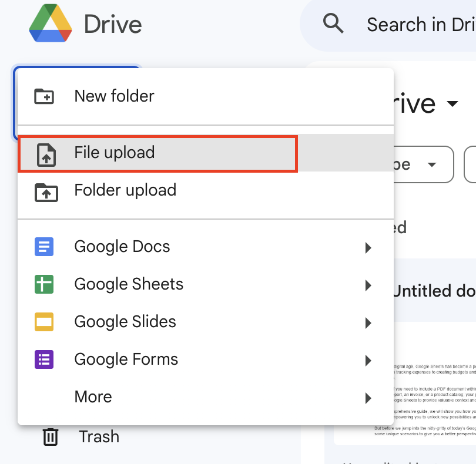Click the Google Drive logo
476x464 pixels.
(x=51, y=23)
